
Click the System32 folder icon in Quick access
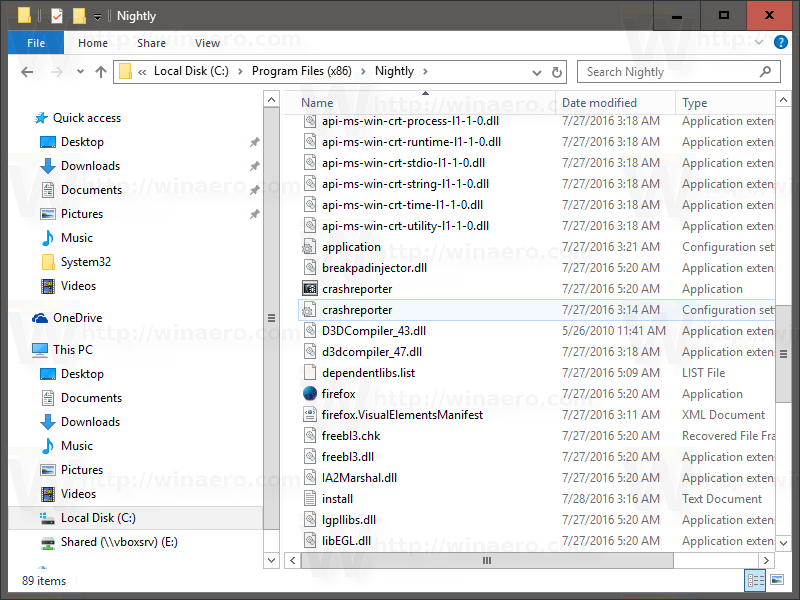click(47, 262)
